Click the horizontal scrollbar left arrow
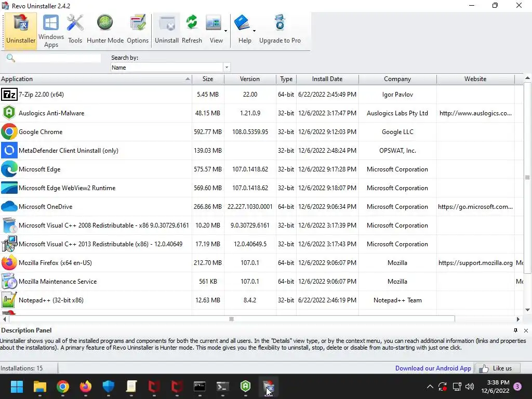The height and width of the screenshot is (399, 532). click(4, 319)
